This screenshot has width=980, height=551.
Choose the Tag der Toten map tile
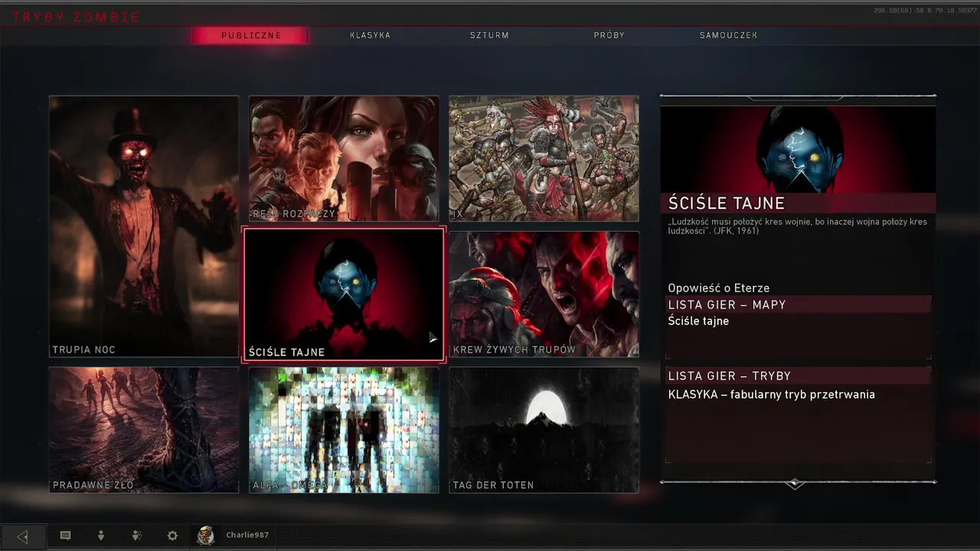pyautogui.click(x=544, y=430)
